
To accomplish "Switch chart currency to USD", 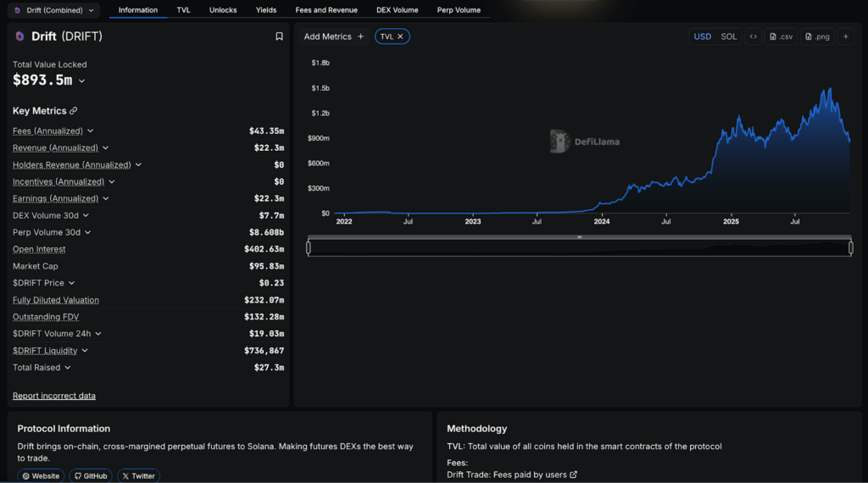I will click(703, 36).
